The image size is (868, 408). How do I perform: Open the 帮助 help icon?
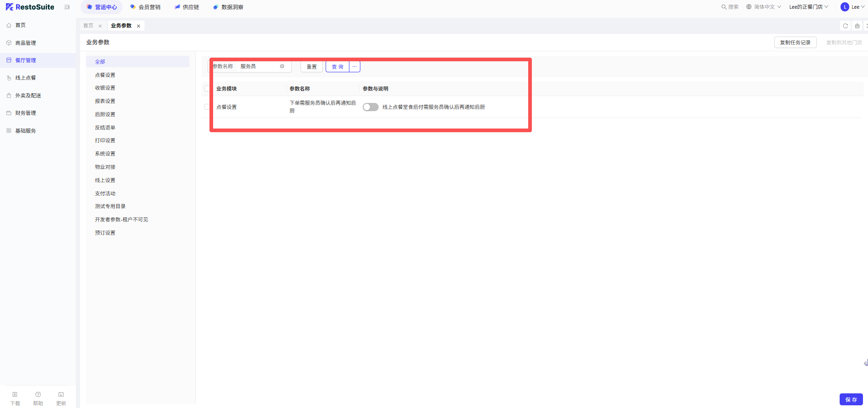(38, 395)
